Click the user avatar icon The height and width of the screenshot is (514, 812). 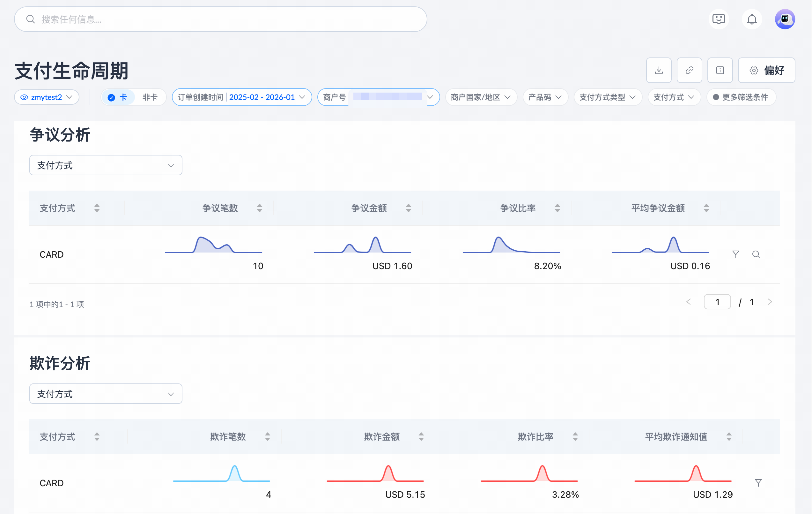tap(785, 19)
